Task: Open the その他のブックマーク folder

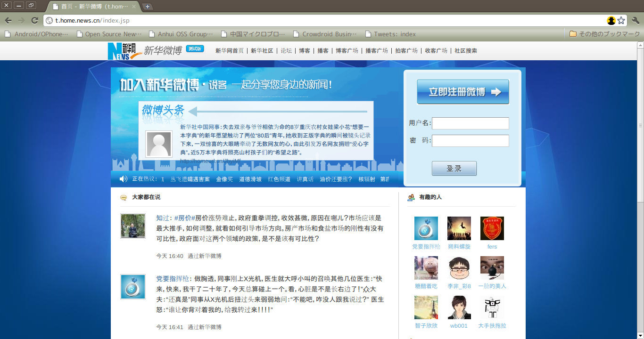Action: point(604,34)
